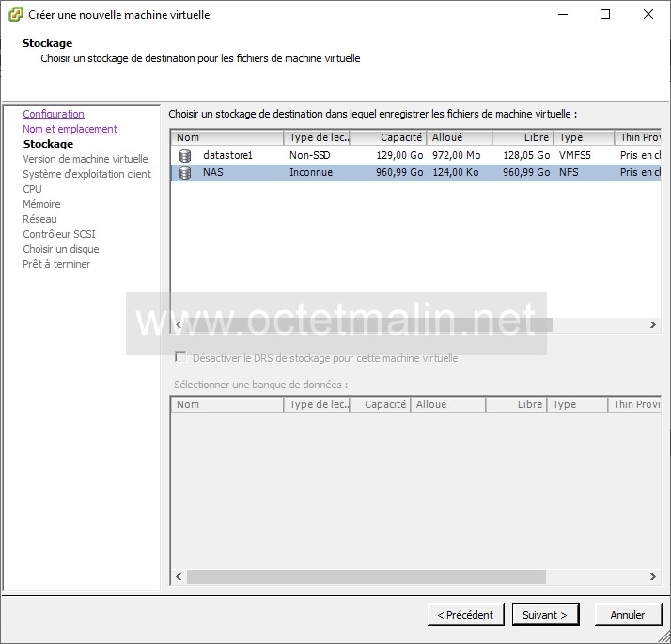The image size is (671, 644).
Task: Click lower table Libre column header
Action: pyautogui.click(x=517, y=404)
